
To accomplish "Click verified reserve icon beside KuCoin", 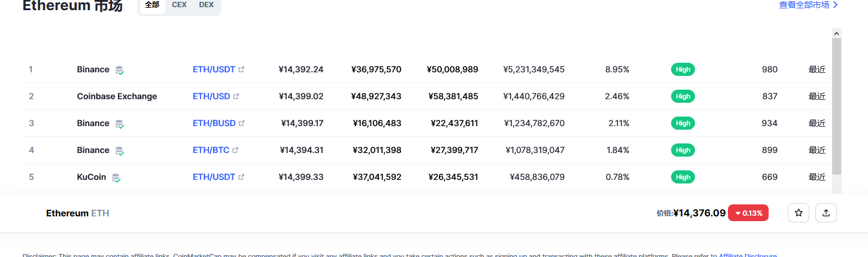I will click(116, 178).
